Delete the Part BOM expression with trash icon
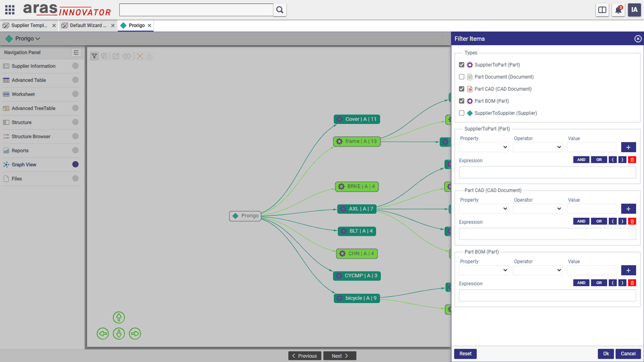The width and height of the screenshot is (644, 362). (632, 283)
